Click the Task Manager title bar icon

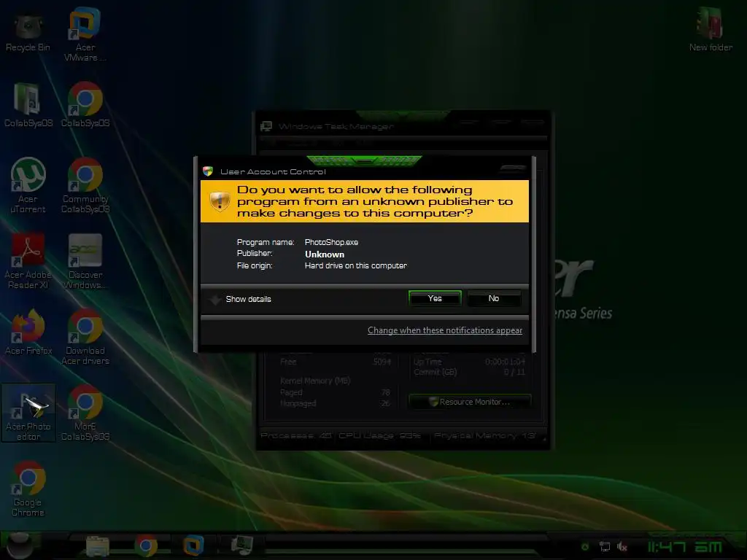tap(266, 126)
